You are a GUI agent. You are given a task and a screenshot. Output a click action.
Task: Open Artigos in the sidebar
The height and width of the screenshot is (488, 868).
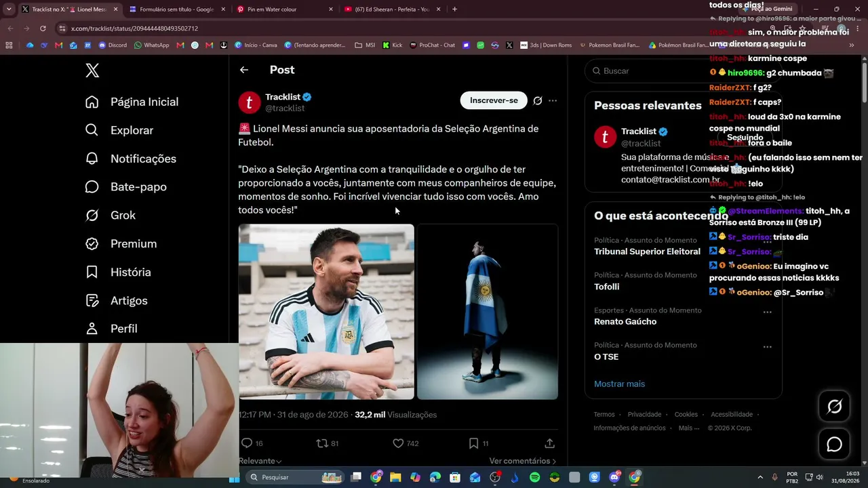[x=115, y=300]
